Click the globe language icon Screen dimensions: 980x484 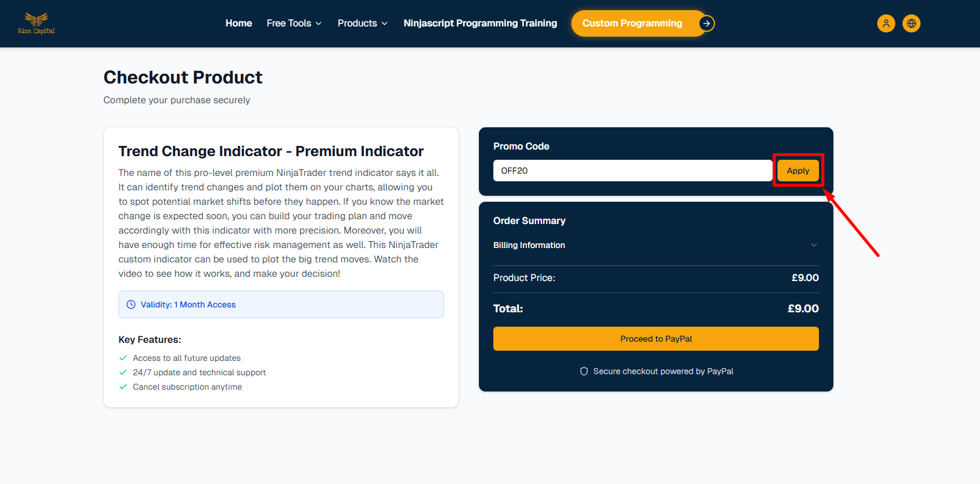pos(911,23)
